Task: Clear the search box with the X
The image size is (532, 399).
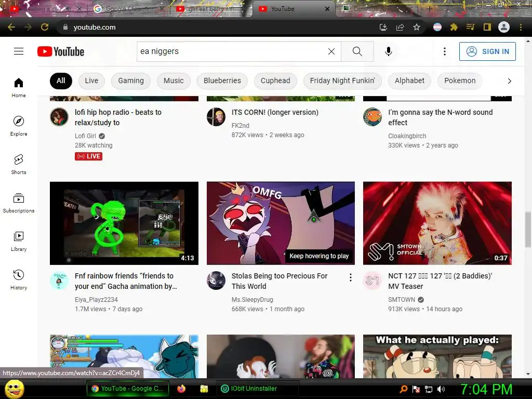Action: click(331, 51)
